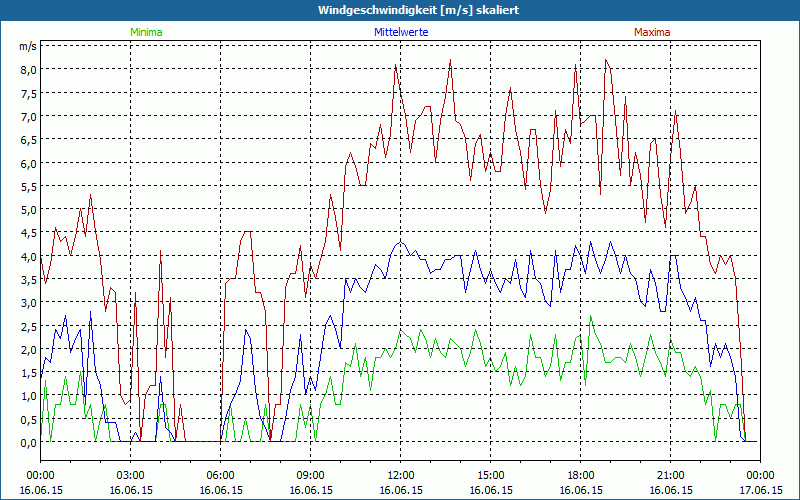Click the 6,5 y-axis value
Viewport: 800px width, 500px height.
tap(29, 140)
